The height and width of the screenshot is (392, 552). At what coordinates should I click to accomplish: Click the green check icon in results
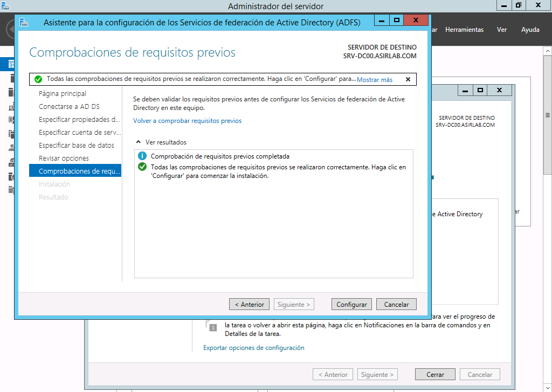(142, 167)
